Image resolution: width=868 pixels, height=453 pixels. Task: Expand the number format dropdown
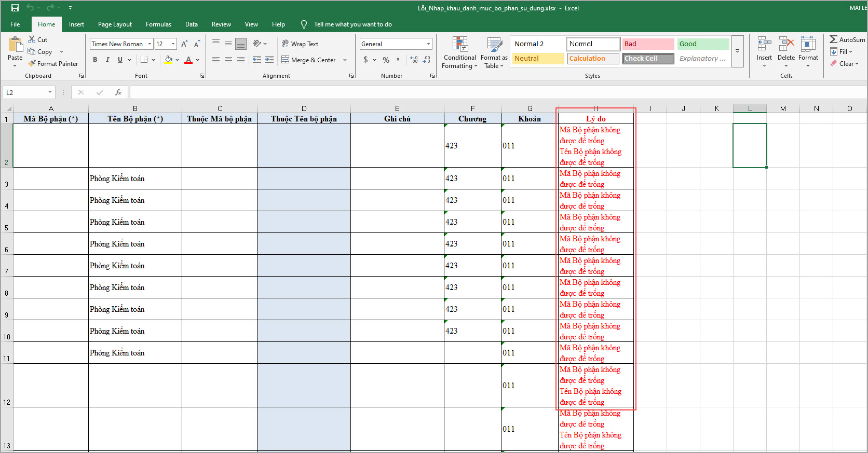coord(428,44)
